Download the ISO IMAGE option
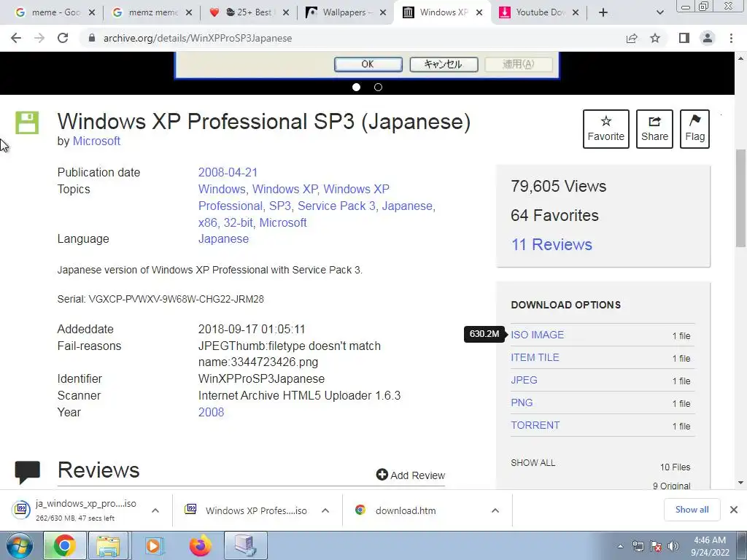The image size is (747, 560). click(538, 335)
